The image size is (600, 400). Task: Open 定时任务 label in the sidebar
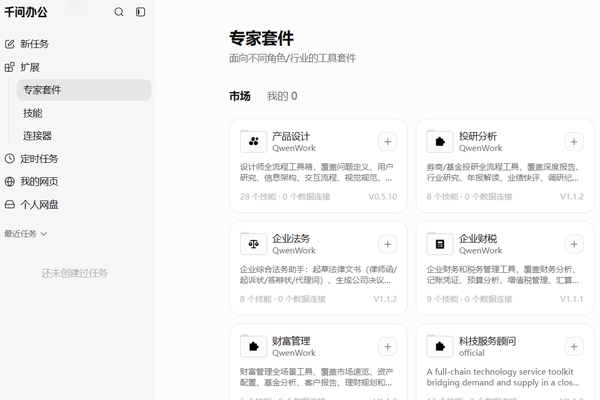pyautogui.click(x=39, y=158)
